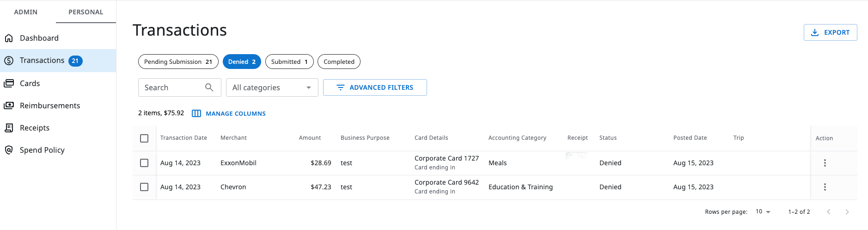
Task: Open Advanced Filters panel
Action: click(375, 87)
